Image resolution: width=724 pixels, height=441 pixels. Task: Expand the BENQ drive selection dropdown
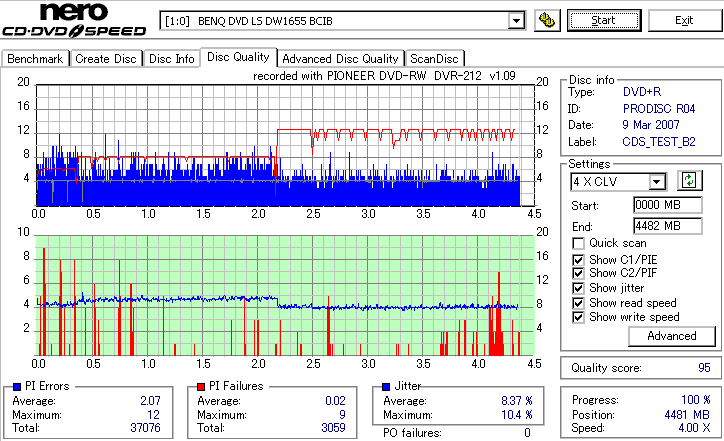(x=516, y=21)
